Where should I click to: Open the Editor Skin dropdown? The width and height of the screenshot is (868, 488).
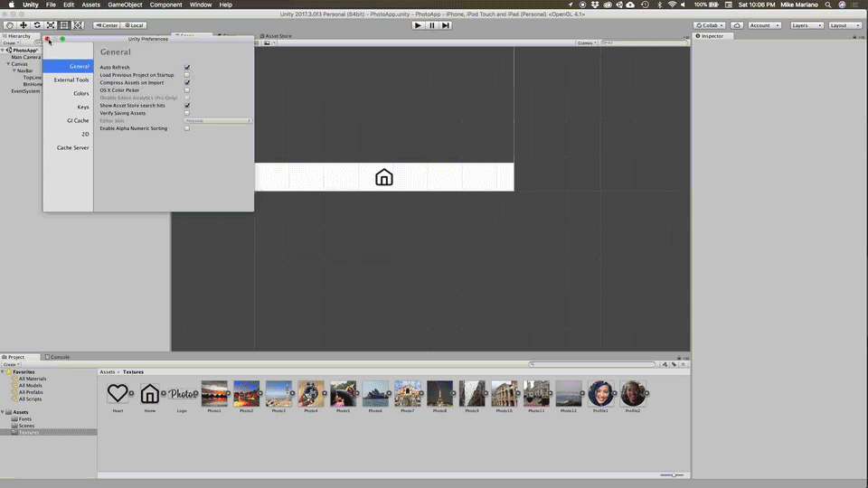click(x=218, y=120)
